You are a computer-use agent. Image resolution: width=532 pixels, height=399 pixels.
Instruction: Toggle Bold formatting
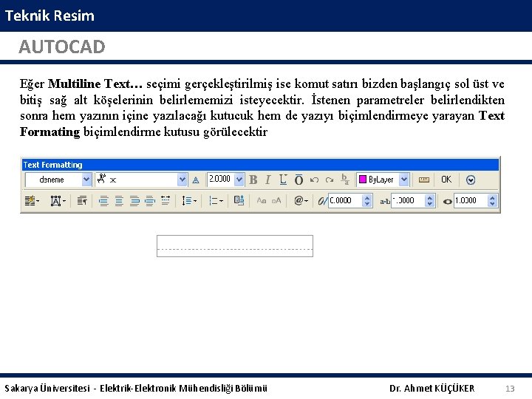pos(253,180)
